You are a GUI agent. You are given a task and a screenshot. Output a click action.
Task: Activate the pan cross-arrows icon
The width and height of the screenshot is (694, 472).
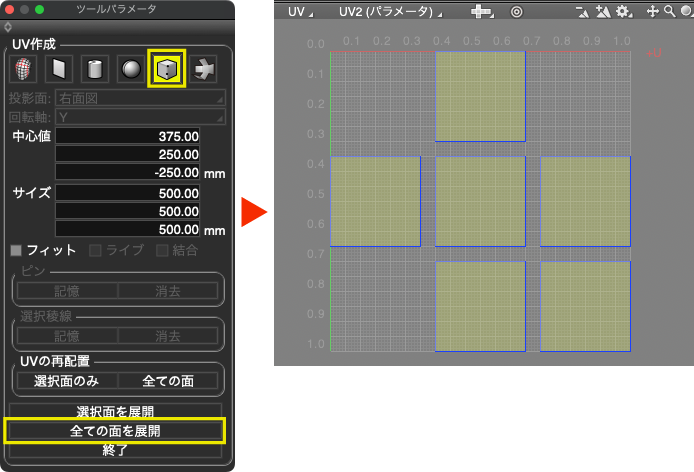[x=653, y=12]
